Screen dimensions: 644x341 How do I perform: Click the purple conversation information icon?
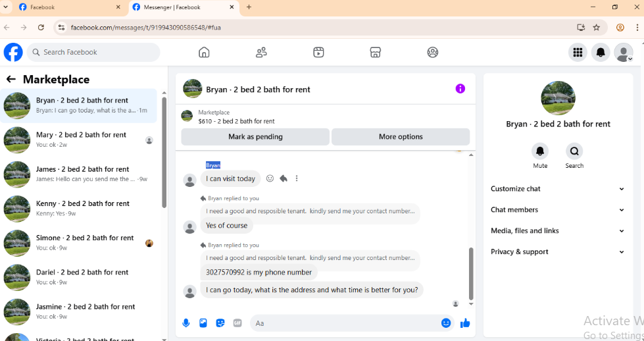460,89
